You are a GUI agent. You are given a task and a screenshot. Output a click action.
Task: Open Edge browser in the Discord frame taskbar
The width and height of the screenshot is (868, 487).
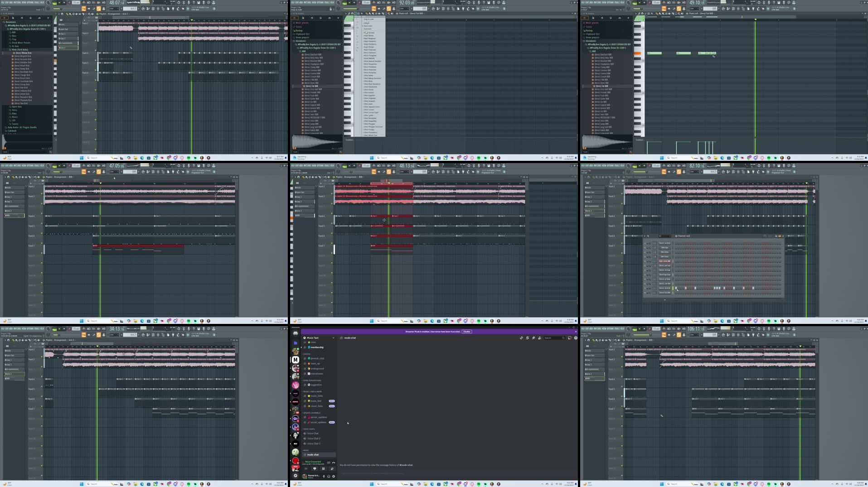(432, 484)
